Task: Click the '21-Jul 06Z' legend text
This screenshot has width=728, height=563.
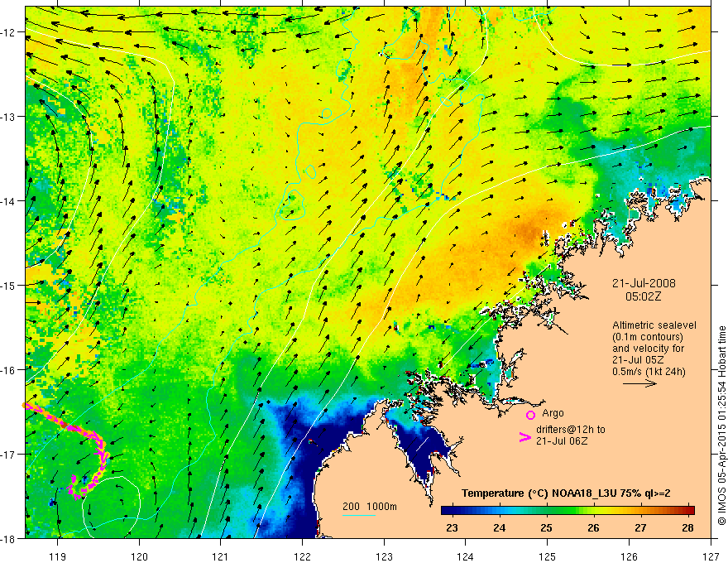Action: [x=562, y=440]
